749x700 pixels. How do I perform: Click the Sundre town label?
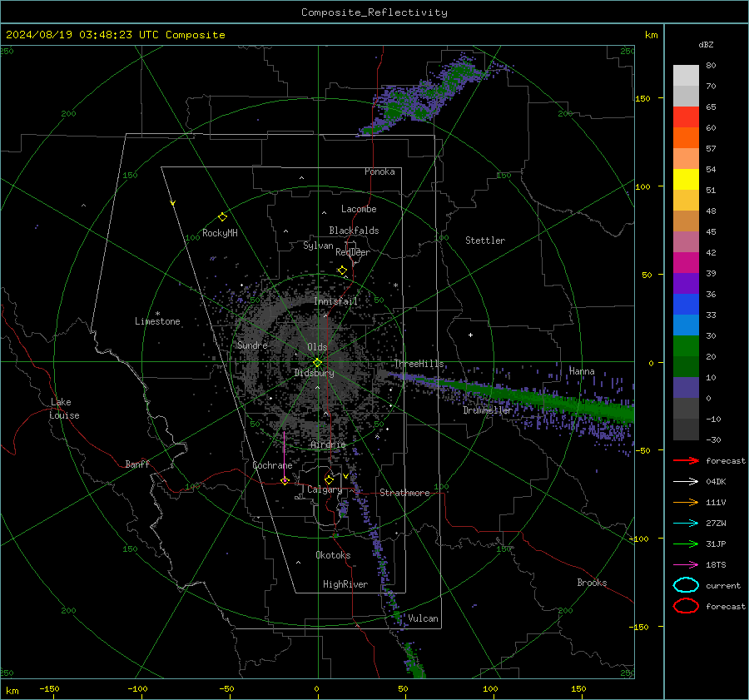tap(252, 345)
